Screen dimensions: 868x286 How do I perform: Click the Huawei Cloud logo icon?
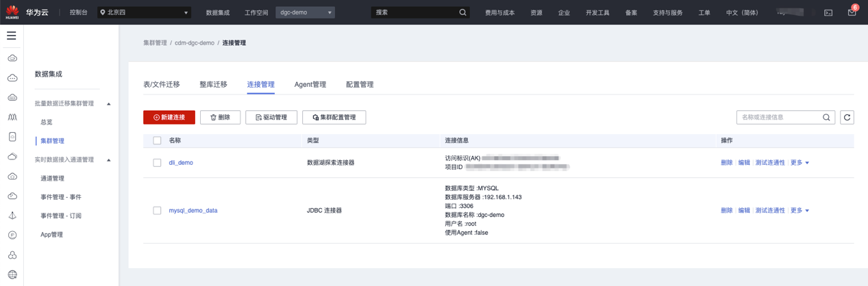(x=12, y=12)
